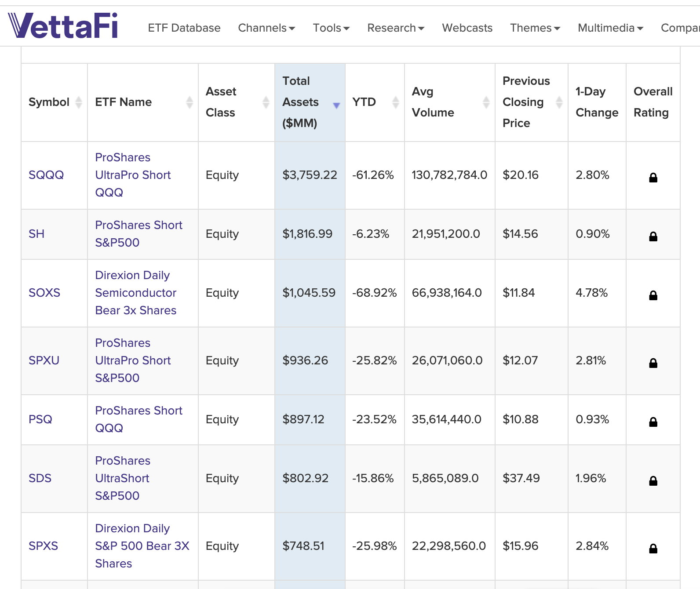Click the -61.26% YTD value
Screen dimensions: 700x589
coord(373,175)
